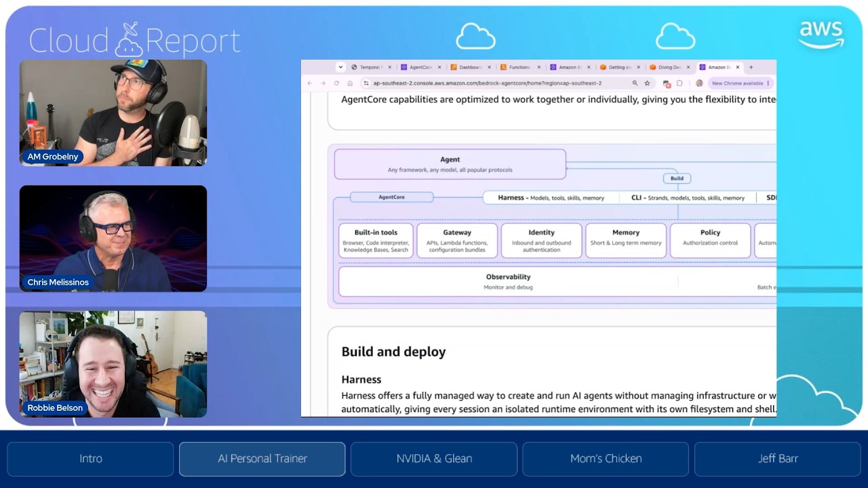
Task: Close the AgentCore browser tab
Action: tap(439, 67)
